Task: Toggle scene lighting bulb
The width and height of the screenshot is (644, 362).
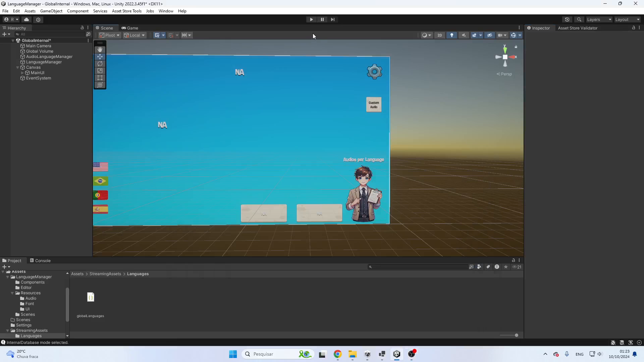Action: (x=452, y=35)
